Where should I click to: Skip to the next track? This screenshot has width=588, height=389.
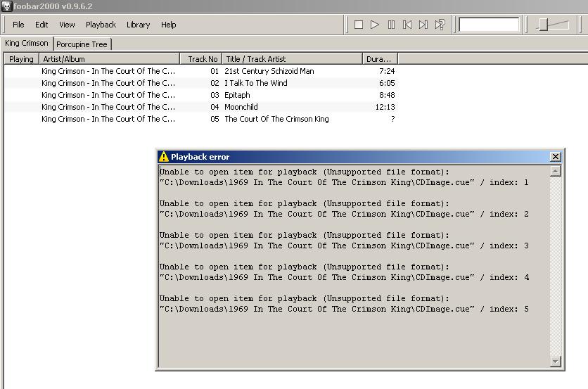(x=423, y=25)
